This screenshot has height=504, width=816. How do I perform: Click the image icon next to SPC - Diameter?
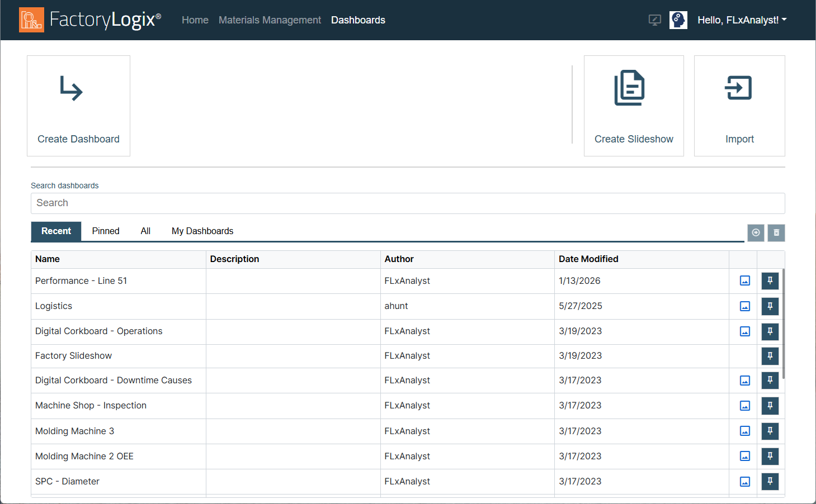744,481
